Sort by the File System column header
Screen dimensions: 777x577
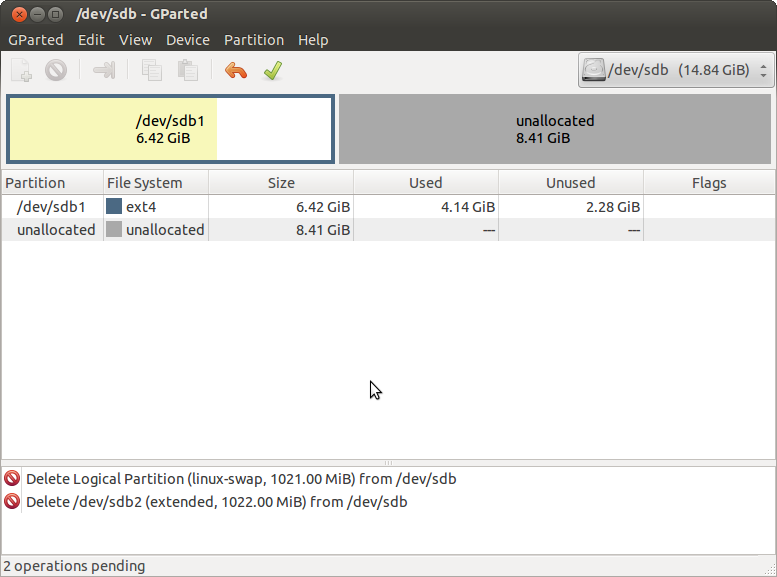tap(145, 183)
